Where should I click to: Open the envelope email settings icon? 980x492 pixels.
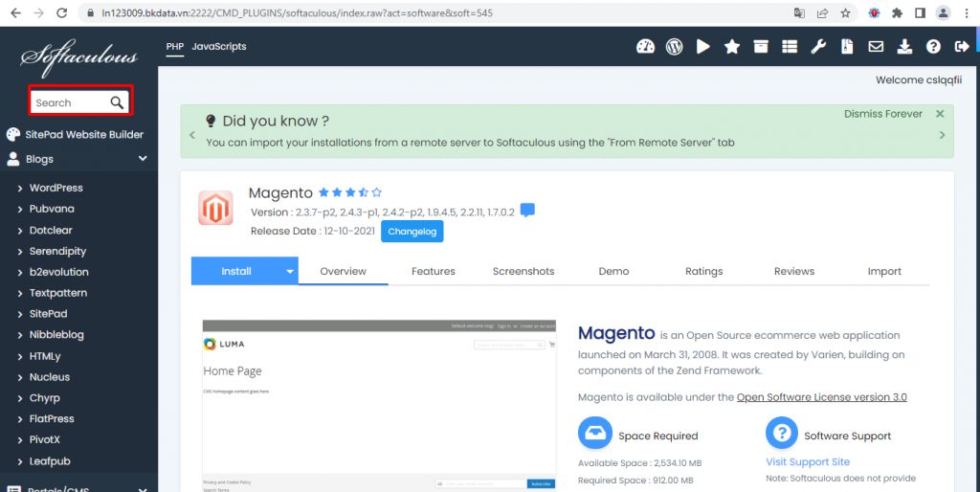(876, 46)
